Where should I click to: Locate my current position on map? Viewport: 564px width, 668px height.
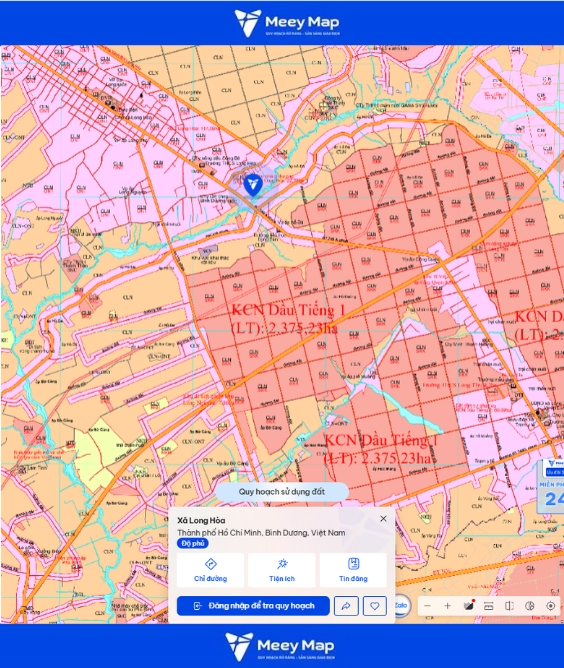550,606
